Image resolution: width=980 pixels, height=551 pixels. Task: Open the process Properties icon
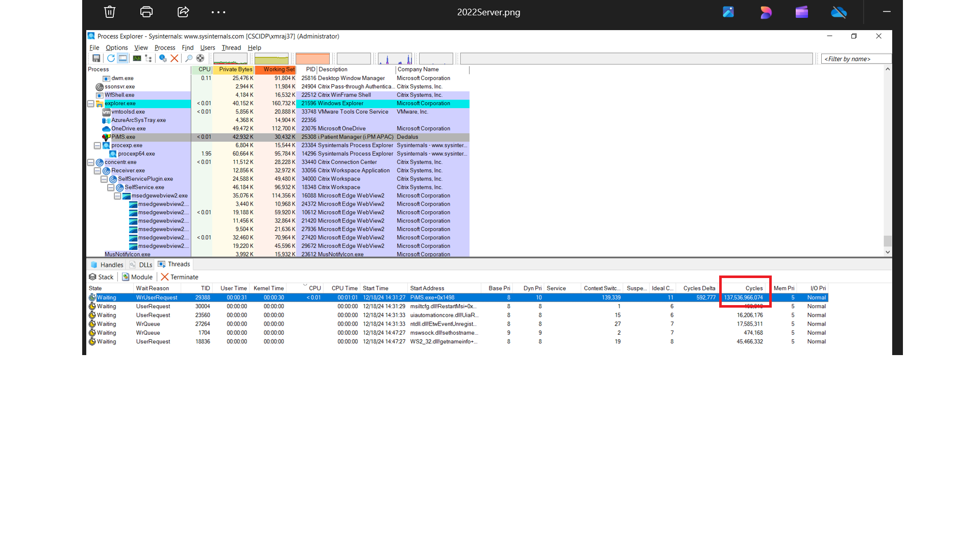click(163, 58)
